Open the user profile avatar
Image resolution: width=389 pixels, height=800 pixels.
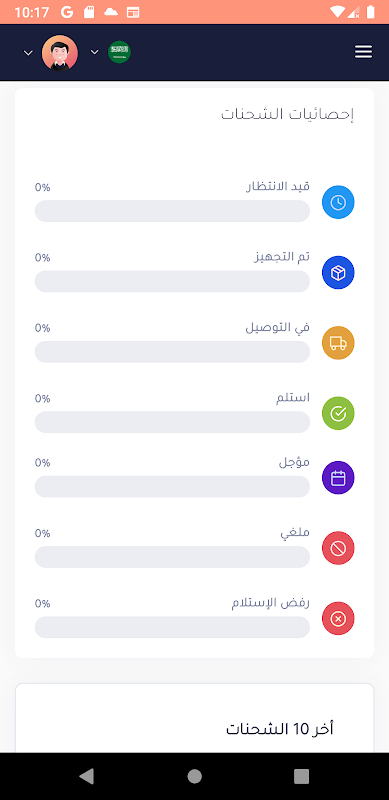pos(60,53)
